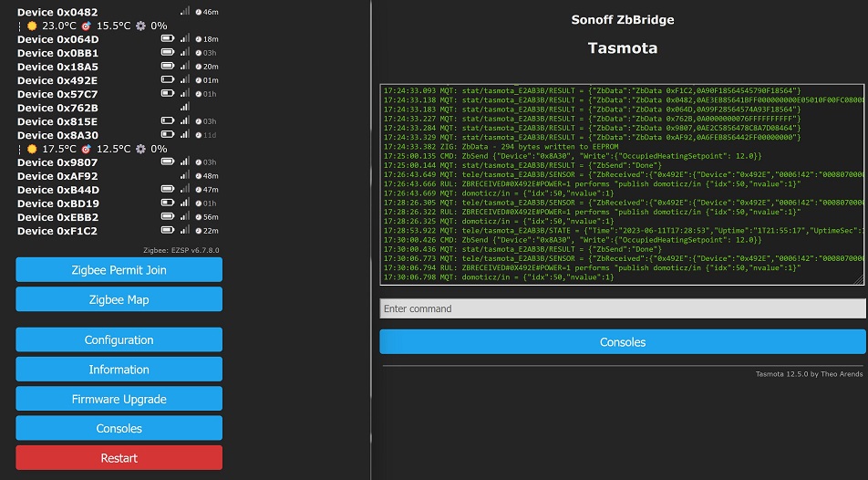Click battery icon for Device 0xEBB2

[167, 216]
